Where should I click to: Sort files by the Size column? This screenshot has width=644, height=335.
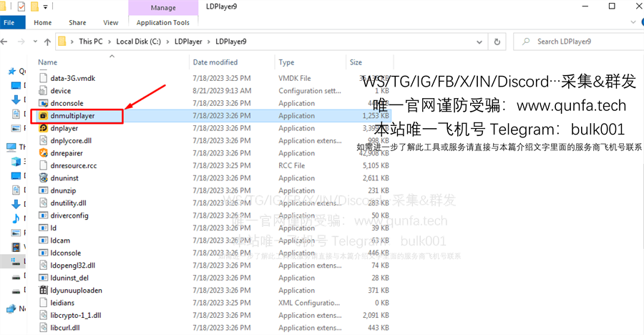pos(356,62)
